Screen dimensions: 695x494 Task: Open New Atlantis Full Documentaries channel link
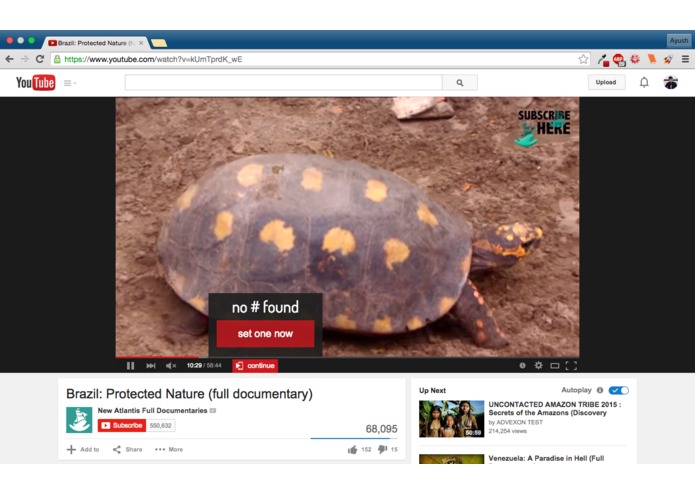tap(152, 411)
